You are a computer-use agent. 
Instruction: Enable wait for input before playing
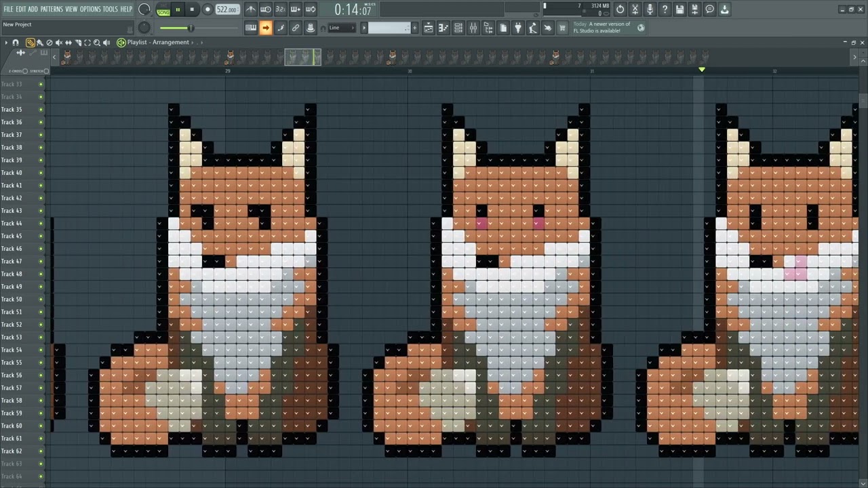266,9
